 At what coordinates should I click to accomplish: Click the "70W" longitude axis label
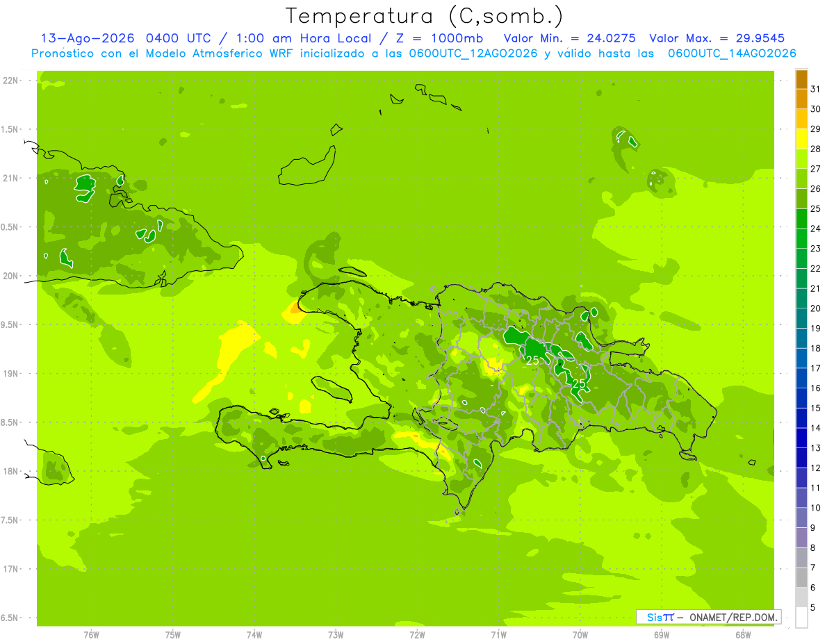tap(580, 634)
